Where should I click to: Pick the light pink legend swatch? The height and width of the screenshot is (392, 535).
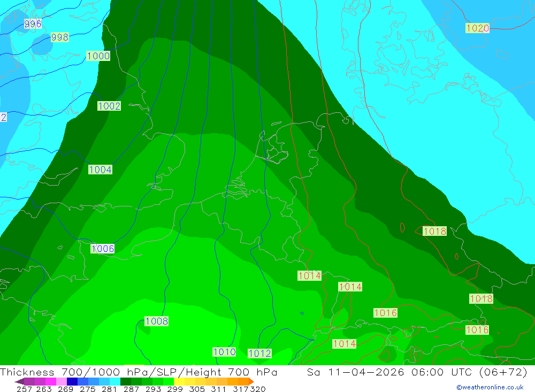click(x=62, y=381)
